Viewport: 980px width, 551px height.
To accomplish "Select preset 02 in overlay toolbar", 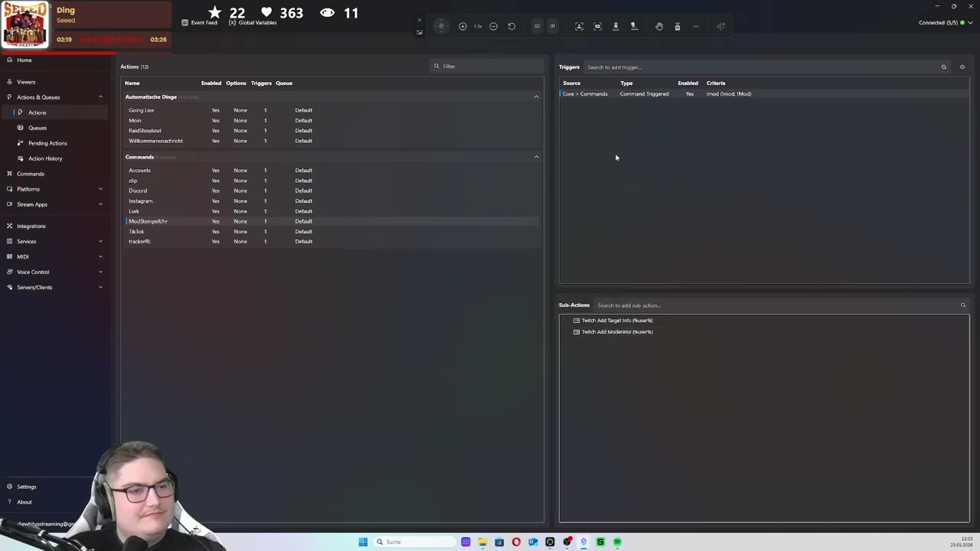I will 537,26.
